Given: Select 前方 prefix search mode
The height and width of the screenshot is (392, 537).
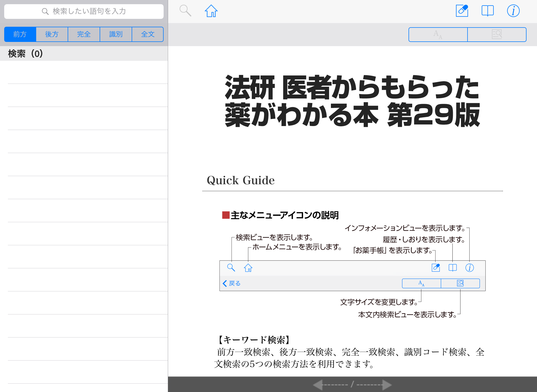Looking at the screenshot, I should [20, 34].
